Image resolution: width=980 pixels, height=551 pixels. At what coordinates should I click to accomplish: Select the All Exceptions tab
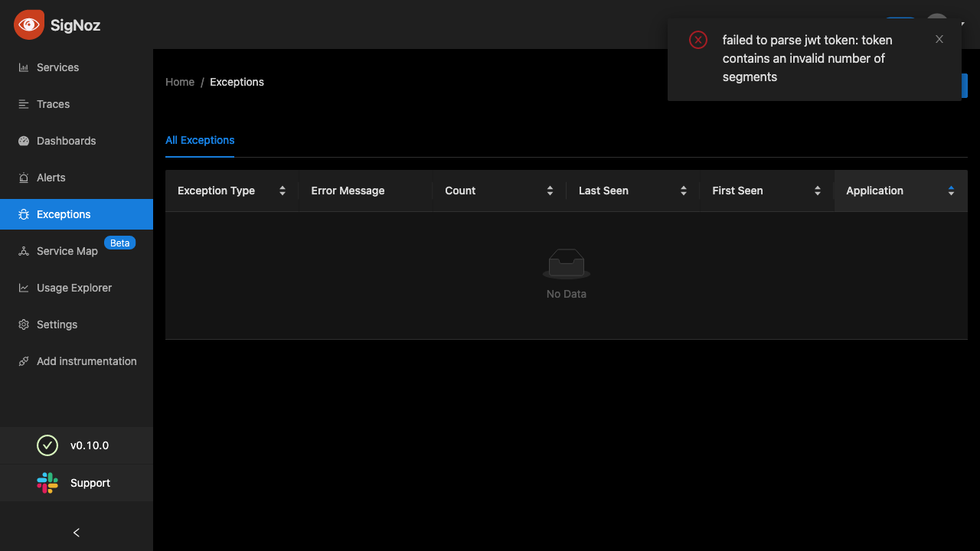(200, 140)
